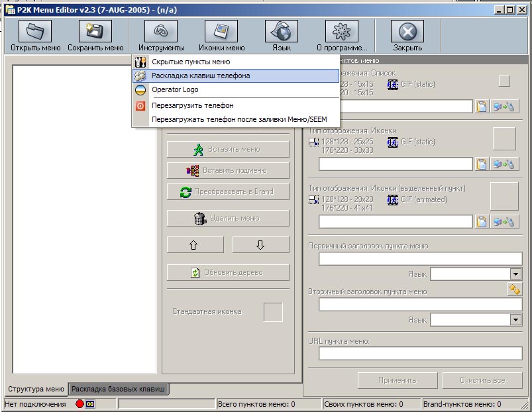The height and width of the screenshot is (412, 532).
Task: Click the GIF (static) film icon for 'Список'
Action: pyautogui.click(x=393, y=84)
